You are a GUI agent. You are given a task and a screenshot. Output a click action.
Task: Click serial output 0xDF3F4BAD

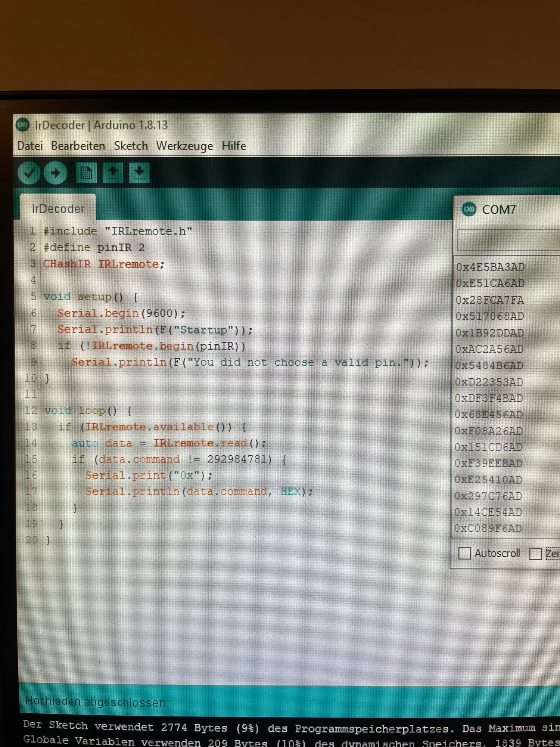pyautogui.click(x=489, y=398)
